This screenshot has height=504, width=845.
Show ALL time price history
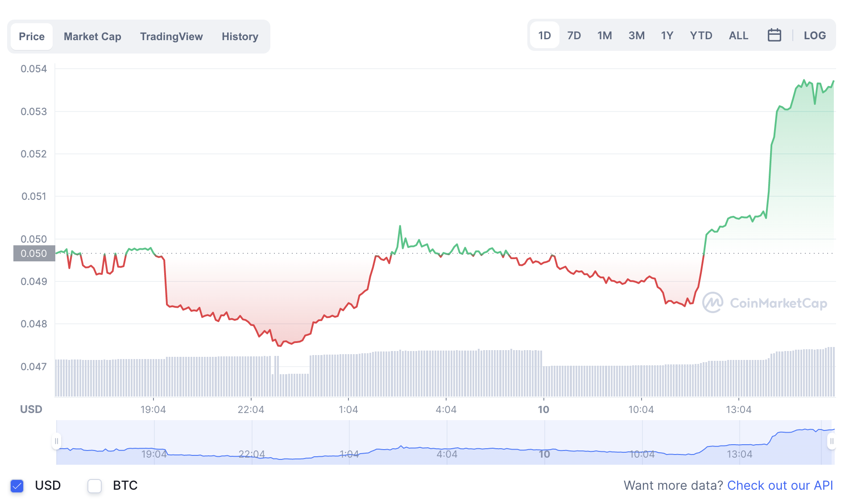pos(738,36)
